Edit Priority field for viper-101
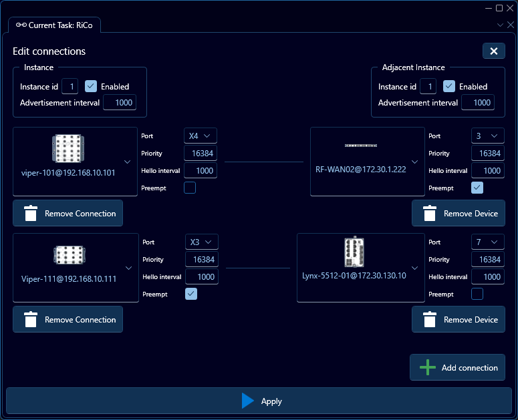This screenshot has height=420, width=518. 201,153
